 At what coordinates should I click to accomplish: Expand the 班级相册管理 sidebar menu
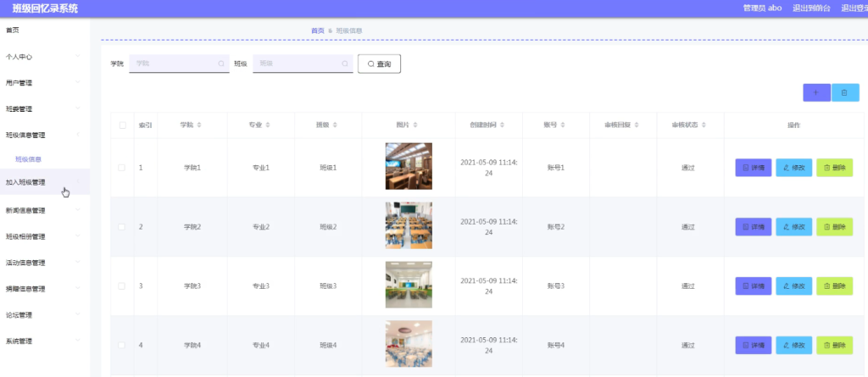pos(45,236)
